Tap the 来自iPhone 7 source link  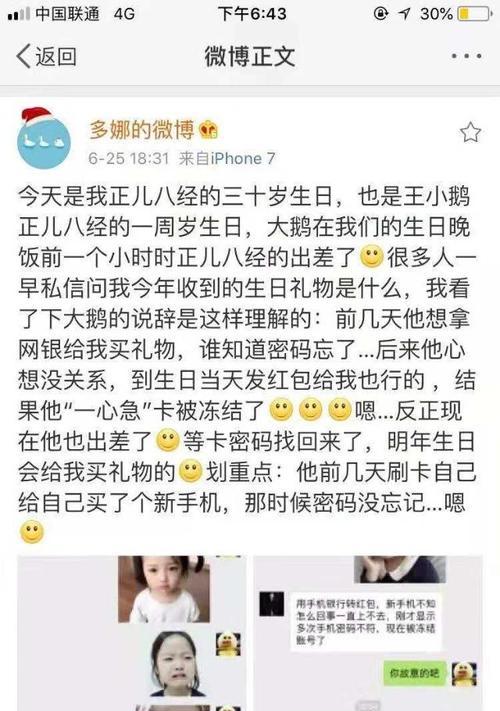click(227, 158)
